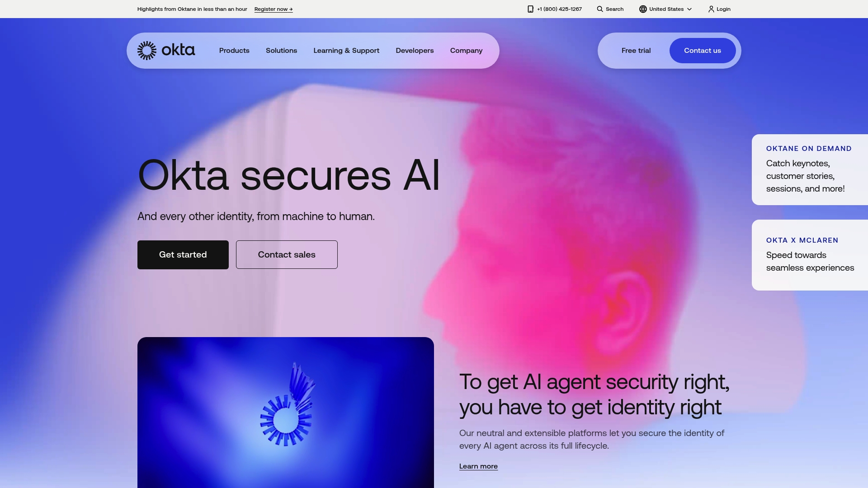Open the Okta x McLaren card
This screenshot has height=488, width=868.
[x=810, y=255]
